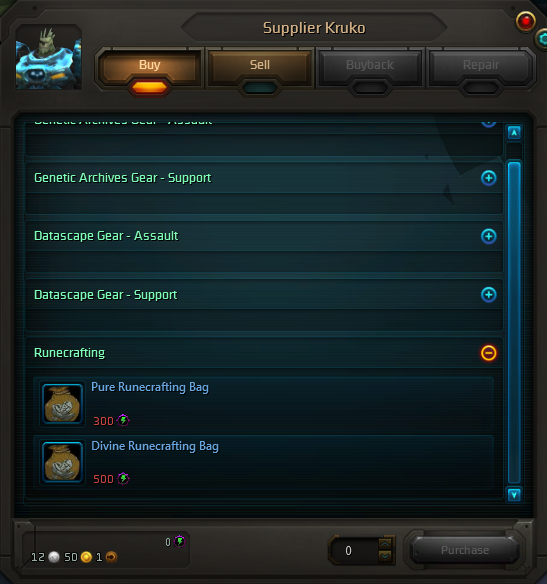Select the Buy tab
Viewport: 547px width, 584px height.
(149, 66)
